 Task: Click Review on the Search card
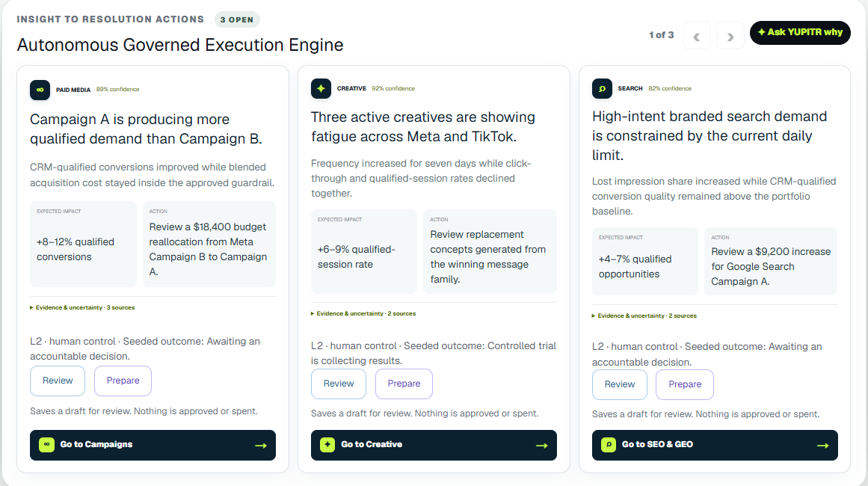620,385
